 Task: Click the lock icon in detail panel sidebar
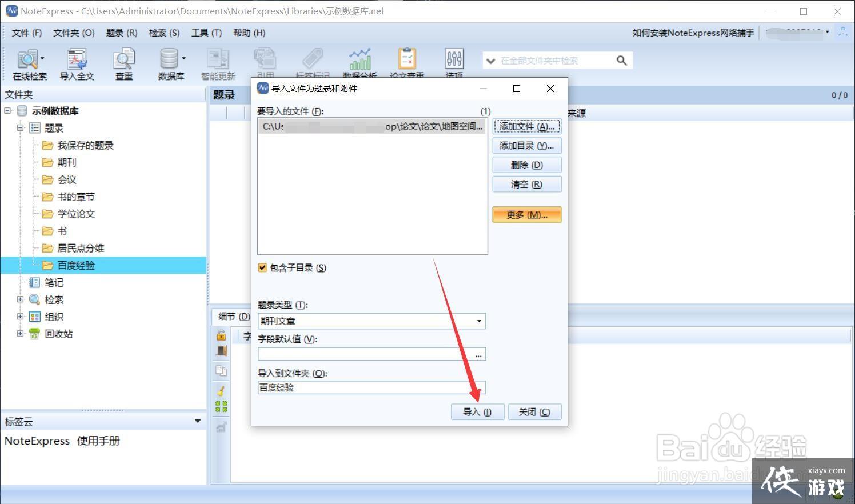coord(221,335)
